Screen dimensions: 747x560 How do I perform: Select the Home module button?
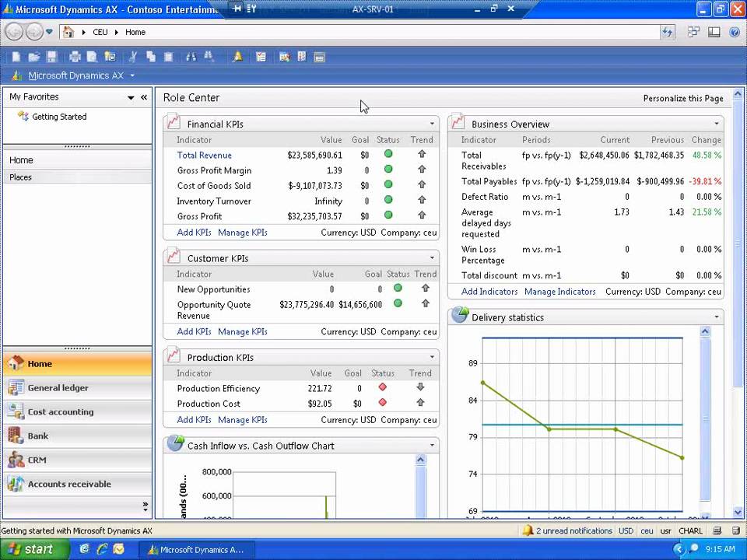[78, 364]
